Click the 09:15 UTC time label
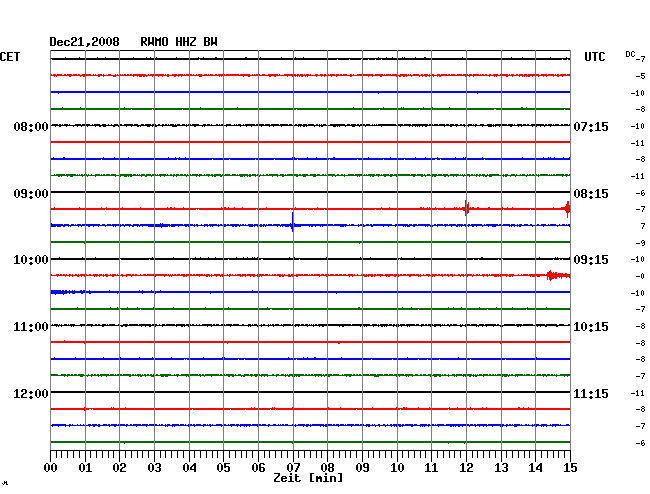This screenshot has width=650, height=494. pyautogui.click(x=591, y=260)
